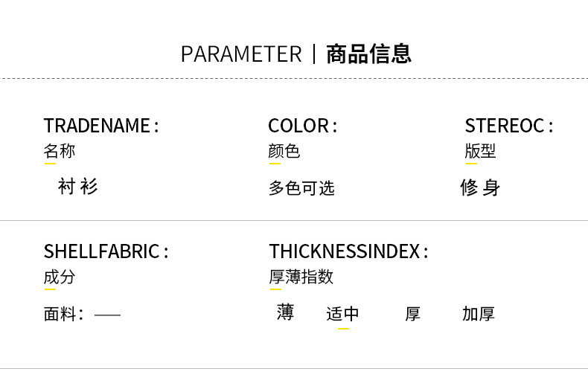This screenshot has height=392, width=588.
Task: Click the 成分 sublabel
Action: coord(60,277)
